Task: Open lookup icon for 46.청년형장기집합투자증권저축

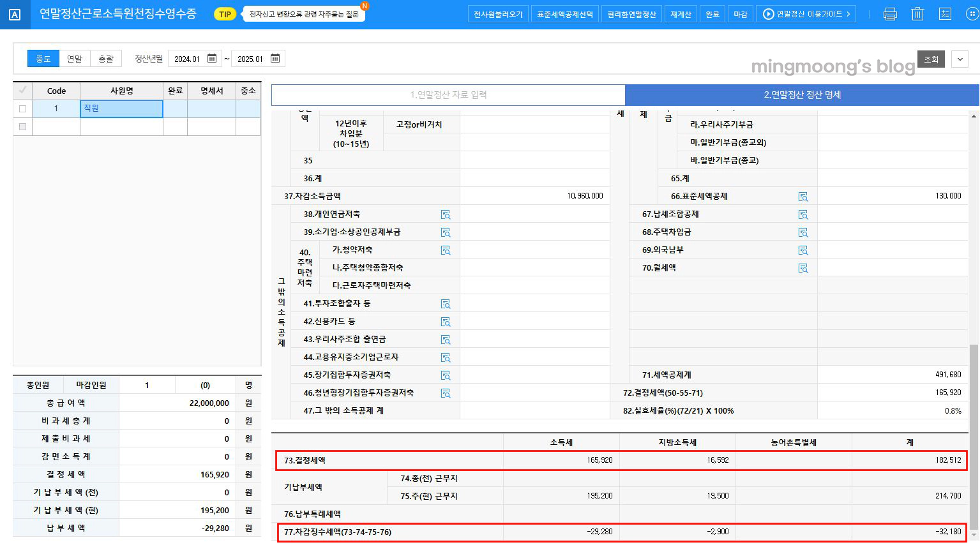Action: [x=446, y=393]
